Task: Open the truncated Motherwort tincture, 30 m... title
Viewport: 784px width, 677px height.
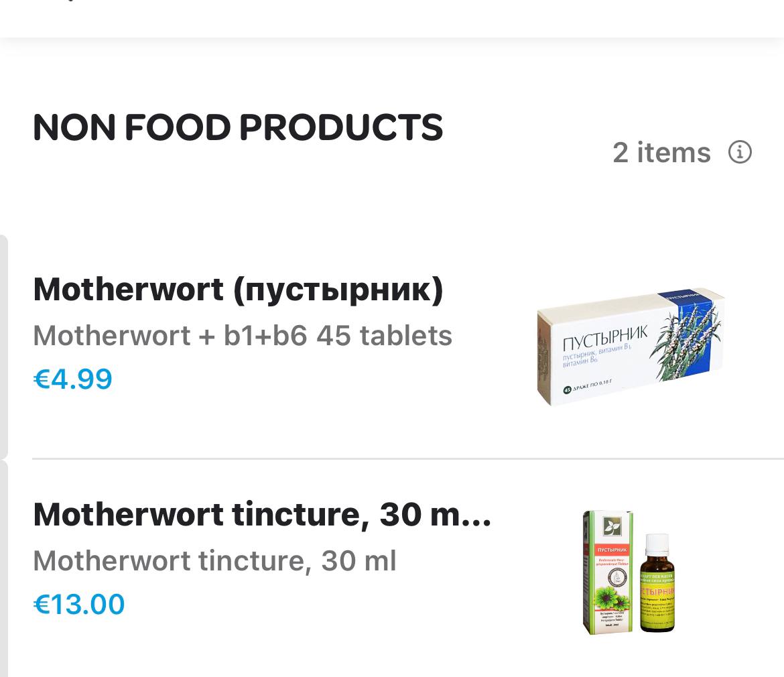Action: pos(262,515)
